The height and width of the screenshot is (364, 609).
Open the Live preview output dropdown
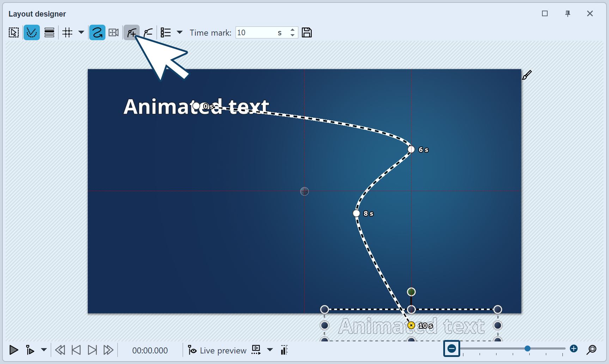point(270,350)
